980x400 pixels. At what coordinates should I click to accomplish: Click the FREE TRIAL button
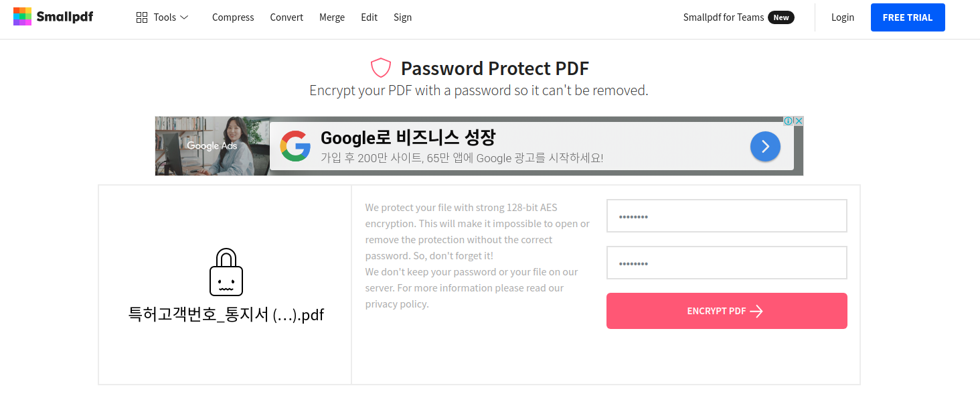(908, 17)
